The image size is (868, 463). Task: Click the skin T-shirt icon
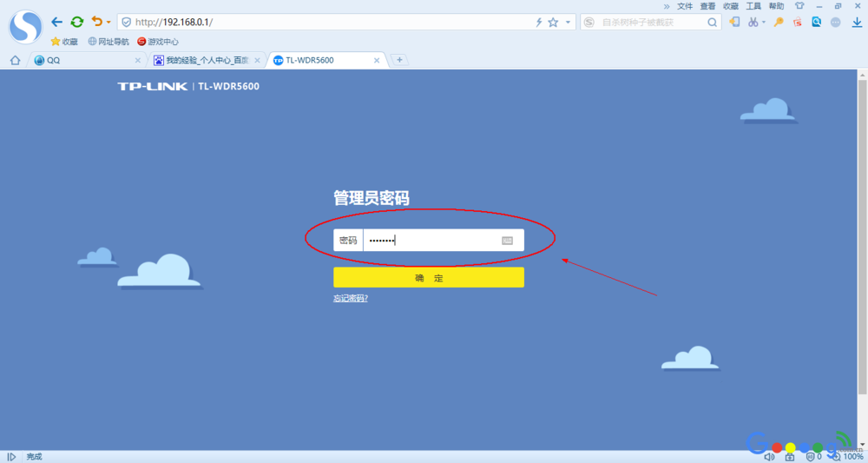click(x=799, y=6)
